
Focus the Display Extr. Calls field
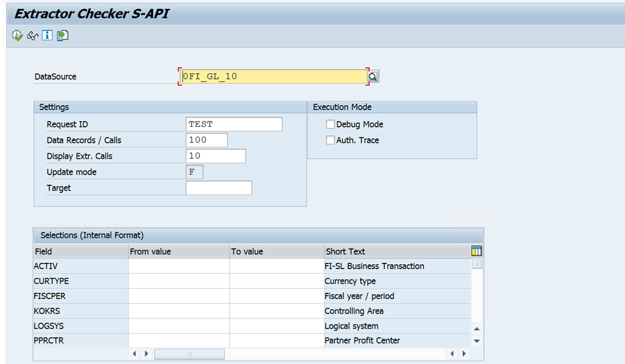[215, 156]
